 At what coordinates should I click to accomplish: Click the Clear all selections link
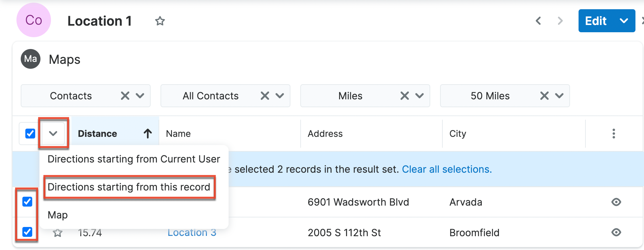447,169
